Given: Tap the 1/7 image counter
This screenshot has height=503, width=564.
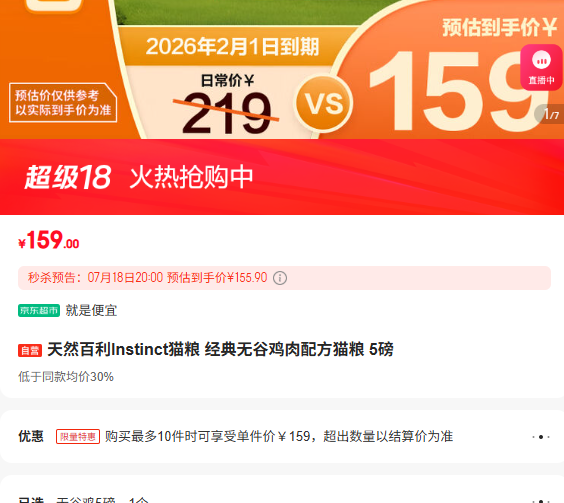Looking at the screenshot, I should tap(550, 114).
